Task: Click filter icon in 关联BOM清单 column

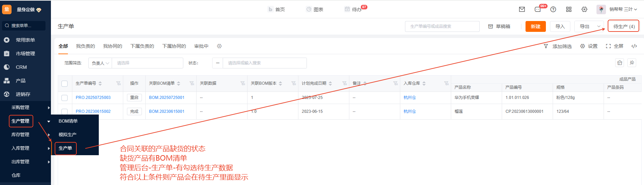Action: [x=192, y=83]
